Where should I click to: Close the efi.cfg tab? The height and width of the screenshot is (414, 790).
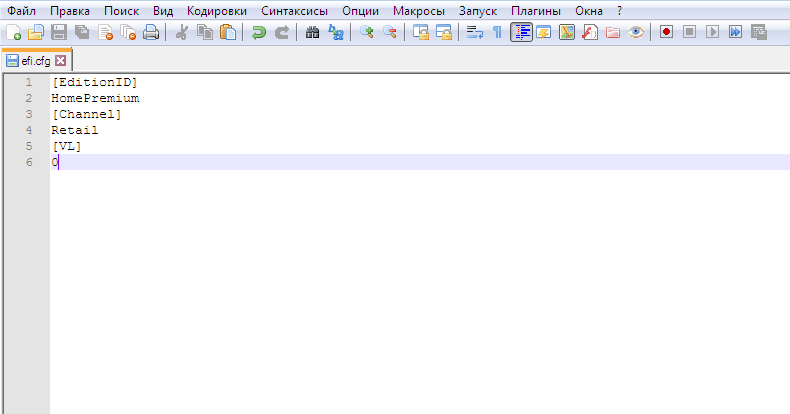pos(60,61)
